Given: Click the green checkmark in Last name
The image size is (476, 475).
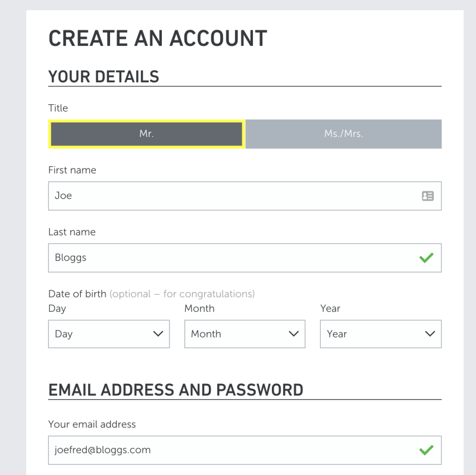Looking at the screenshot, I should pos(426,258).
